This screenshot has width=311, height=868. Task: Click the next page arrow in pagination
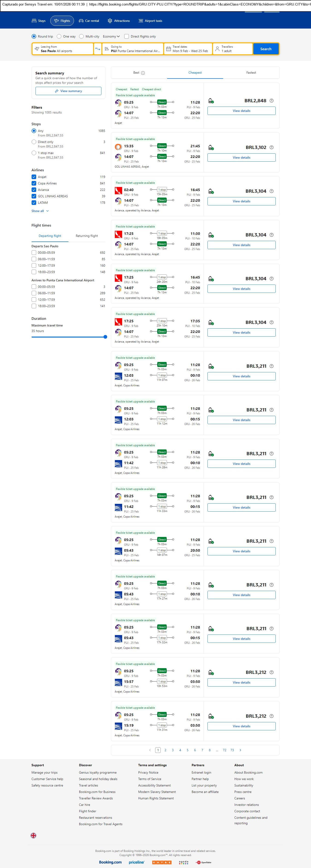pos(240,750)
